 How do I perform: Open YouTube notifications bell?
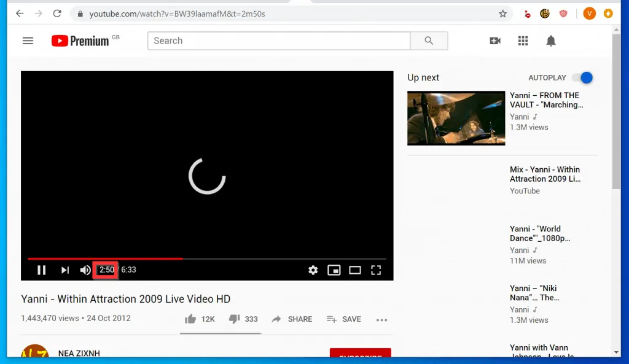(551, 41)
